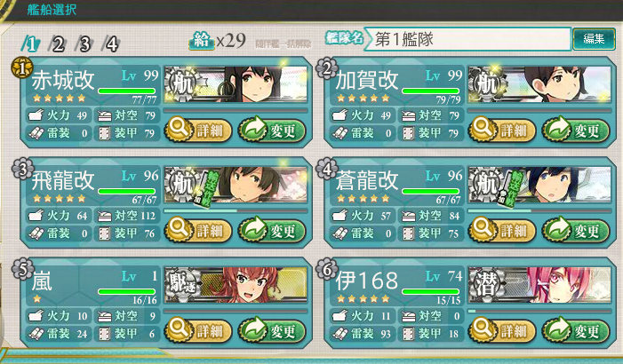Switch to fleet tab 3

84,44
